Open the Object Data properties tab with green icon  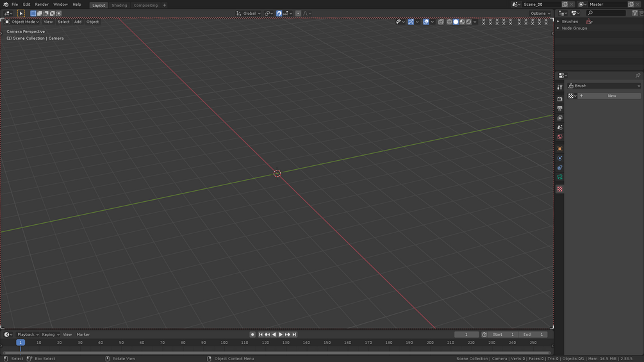click(x=559, y=177)
